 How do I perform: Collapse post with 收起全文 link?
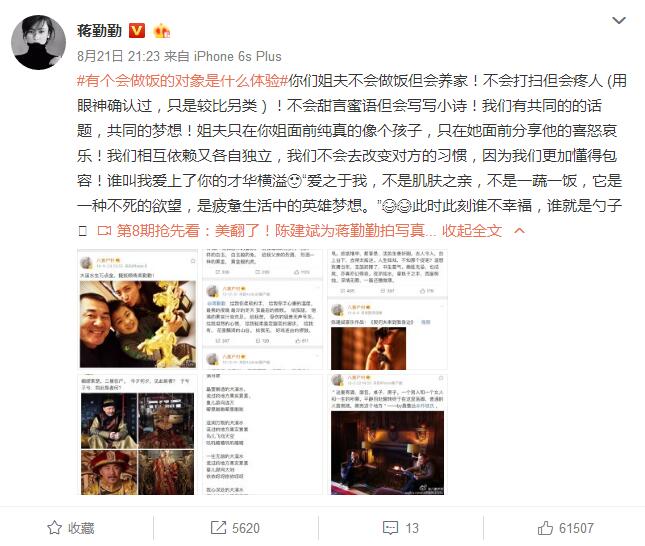[472, 231]
